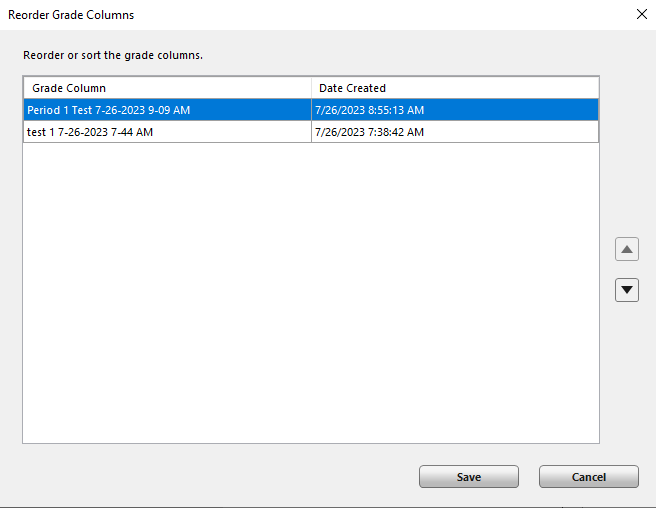Move selected column up with the up arrow
656x508 pixels.
(626, 249)
